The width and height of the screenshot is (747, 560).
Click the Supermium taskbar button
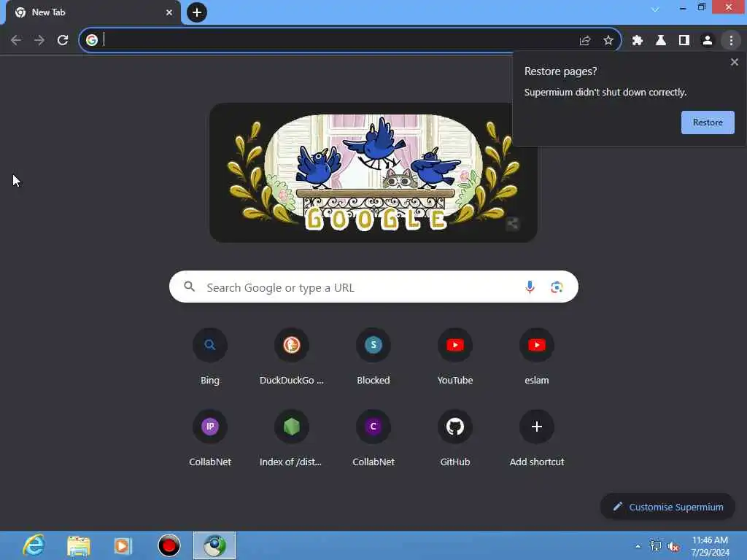point(214,545)
